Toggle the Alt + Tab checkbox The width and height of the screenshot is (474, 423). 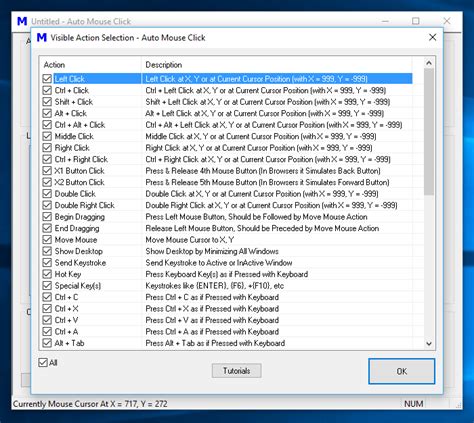[47, 343]
